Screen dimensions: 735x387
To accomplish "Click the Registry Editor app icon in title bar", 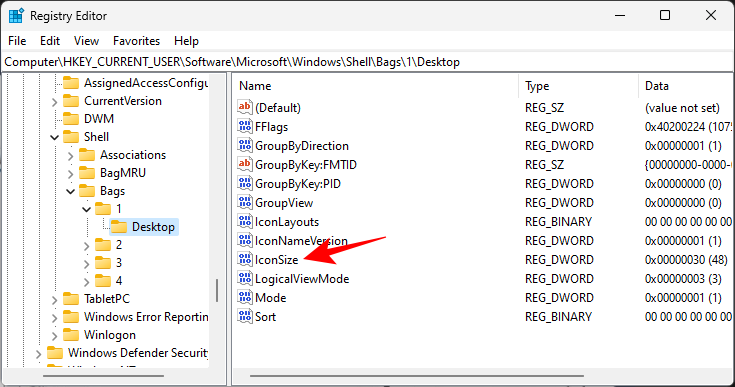I will (x=16, y=15).
